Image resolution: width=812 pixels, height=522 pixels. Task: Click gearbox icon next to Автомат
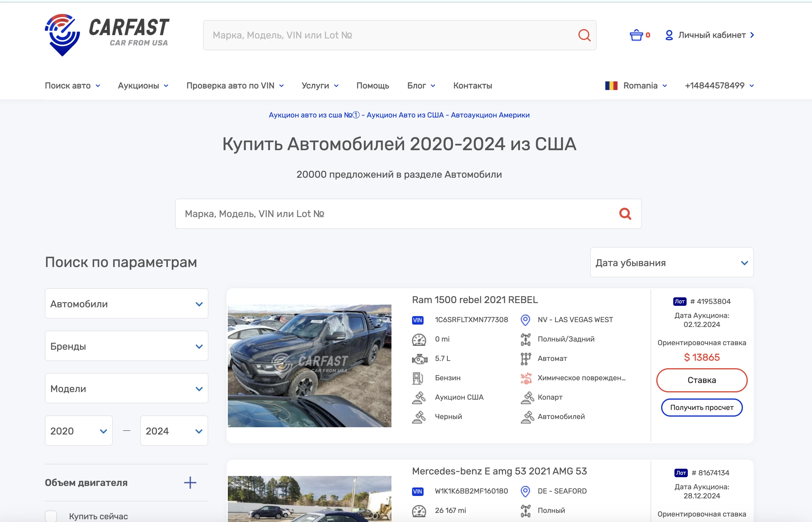525,358
